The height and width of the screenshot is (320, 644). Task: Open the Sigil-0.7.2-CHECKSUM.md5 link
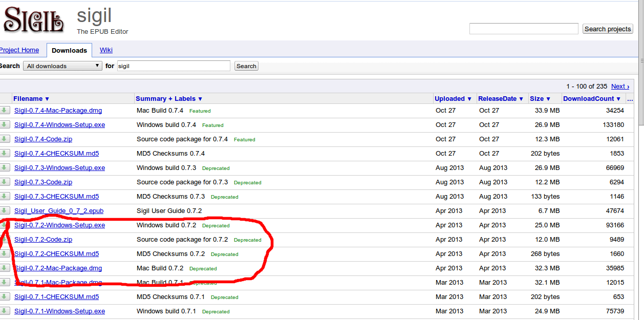click(x=56, y=253)
